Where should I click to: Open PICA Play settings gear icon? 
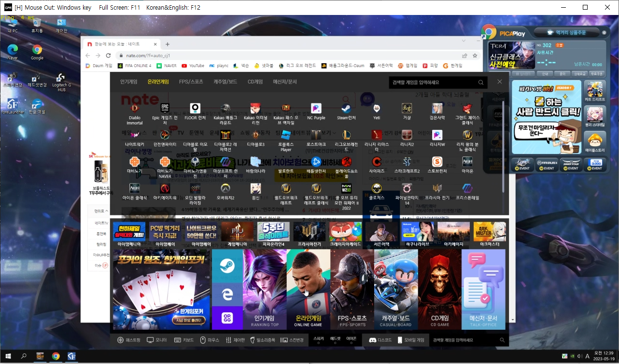[604, 33]
